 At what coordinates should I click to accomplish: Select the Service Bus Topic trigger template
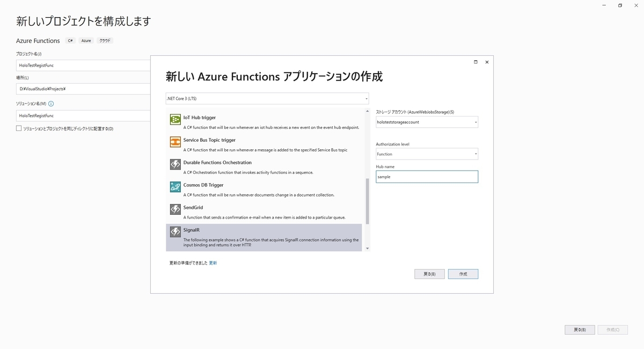(265, 144)
